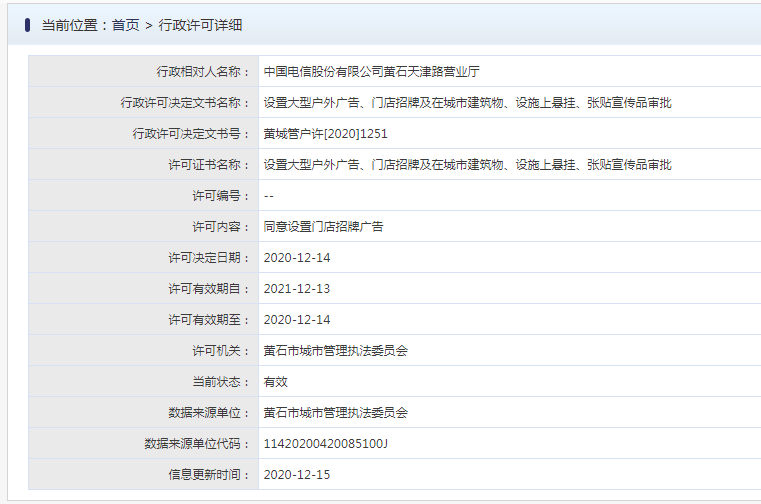The height and width of the screenshot is (504, 761).
Task: Select the code 11420200420085100J
Action: [x=326, y=444]
